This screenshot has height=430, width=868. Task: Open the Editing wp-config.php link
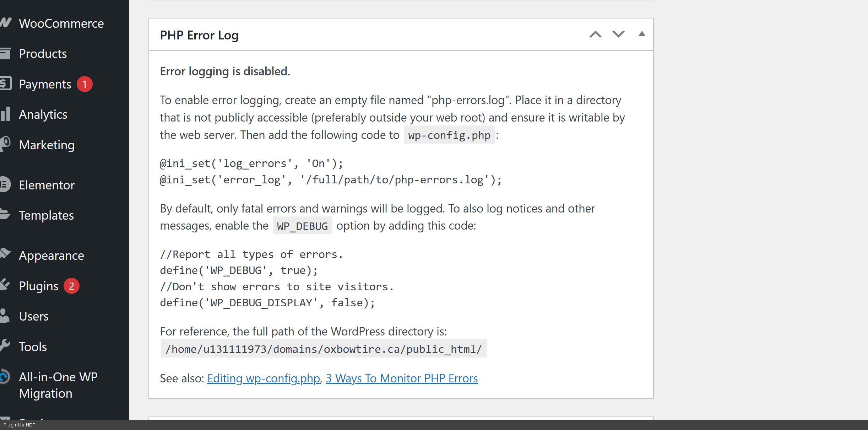264,378
